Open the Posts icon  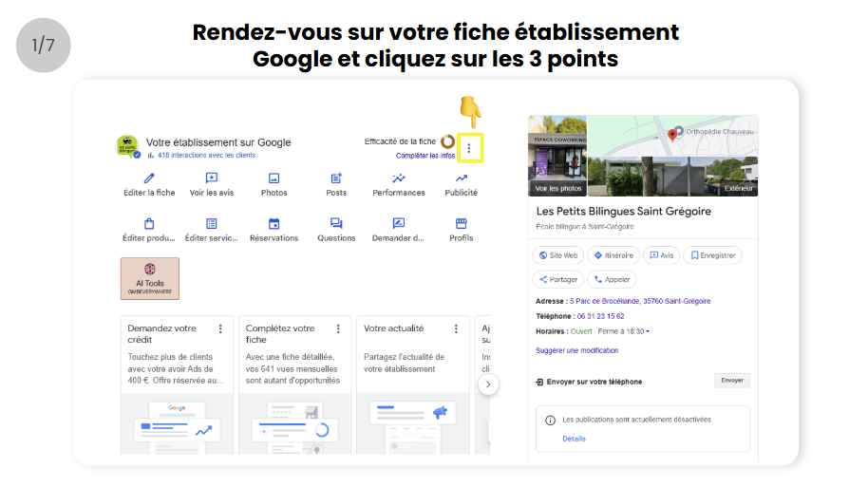click(x=336, y=178)
